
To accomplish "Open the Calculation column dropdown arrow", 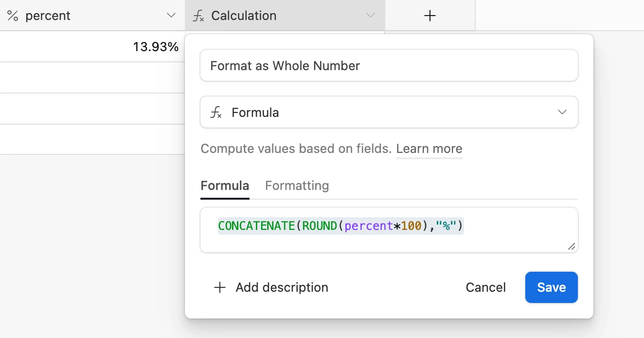I will (371, 16).
